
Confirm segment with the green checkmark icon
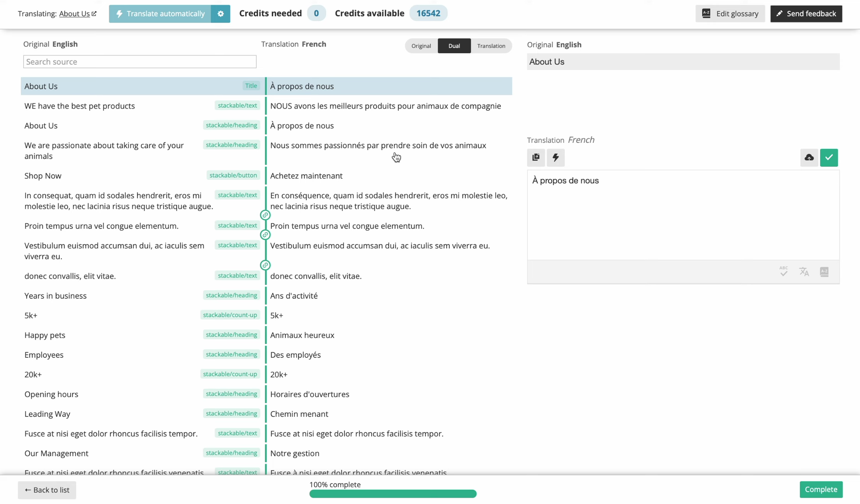tap(829, 157)
